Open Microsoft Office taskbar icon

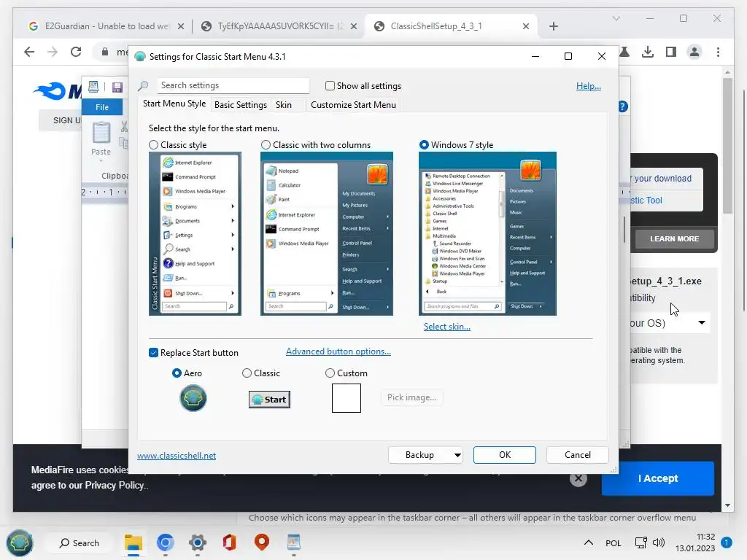(x=230, y=542)
